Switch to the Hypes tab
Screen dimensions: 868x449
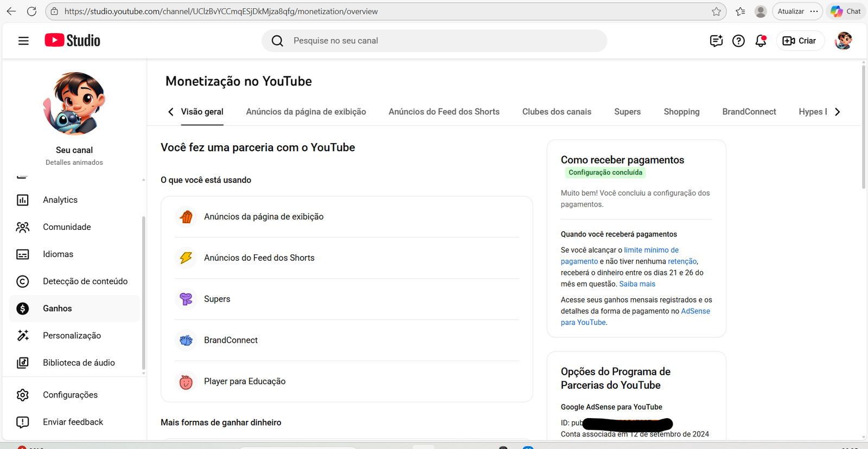[813, 112]
